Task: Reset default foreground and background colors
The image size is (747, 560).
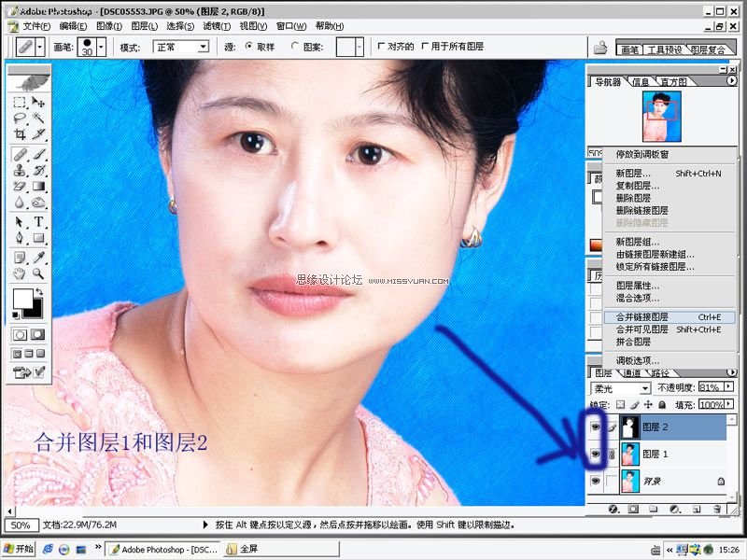Action: coord(16,315)
